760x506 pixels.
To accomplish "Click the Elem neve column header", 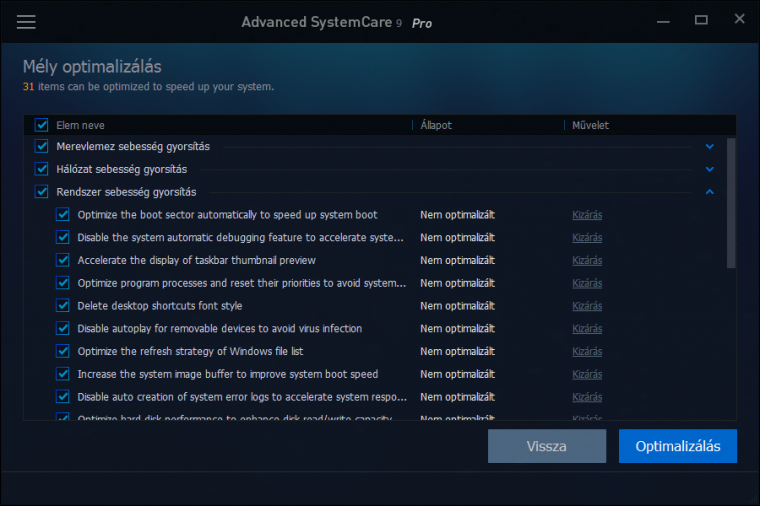I will click(x=80, y=125).
